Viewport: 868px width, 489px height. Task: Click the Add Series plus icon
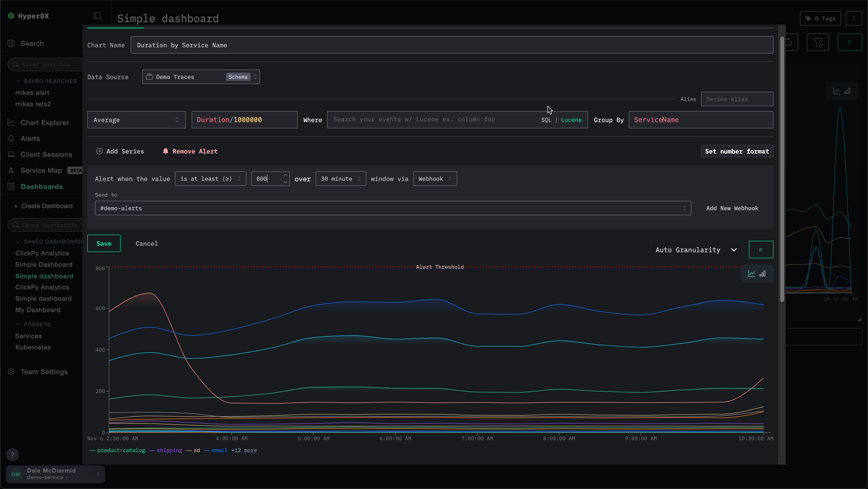point(99,151)
